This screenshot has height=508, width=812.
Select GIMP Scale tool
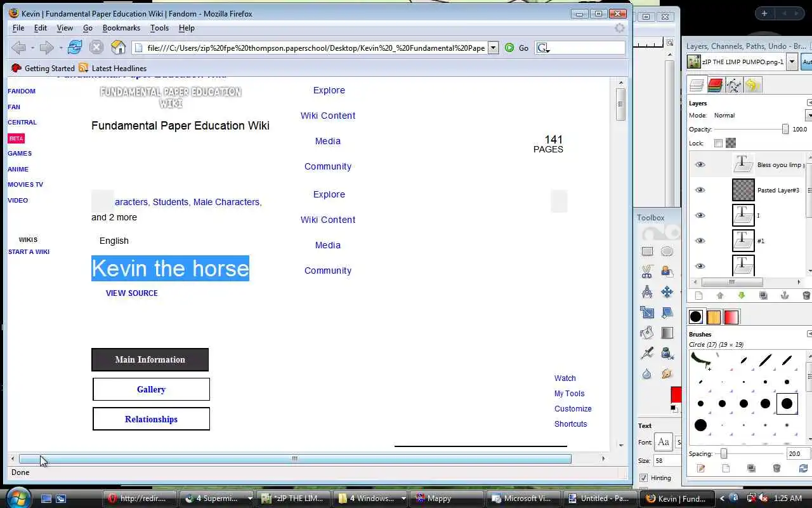coord(647,312)
